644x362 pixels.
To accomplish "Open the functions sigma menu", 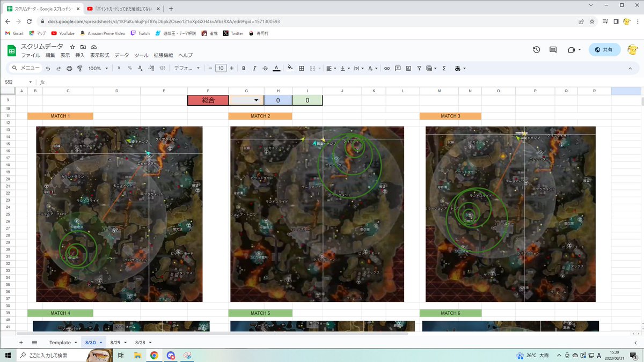I will click(x=444, y=69).
